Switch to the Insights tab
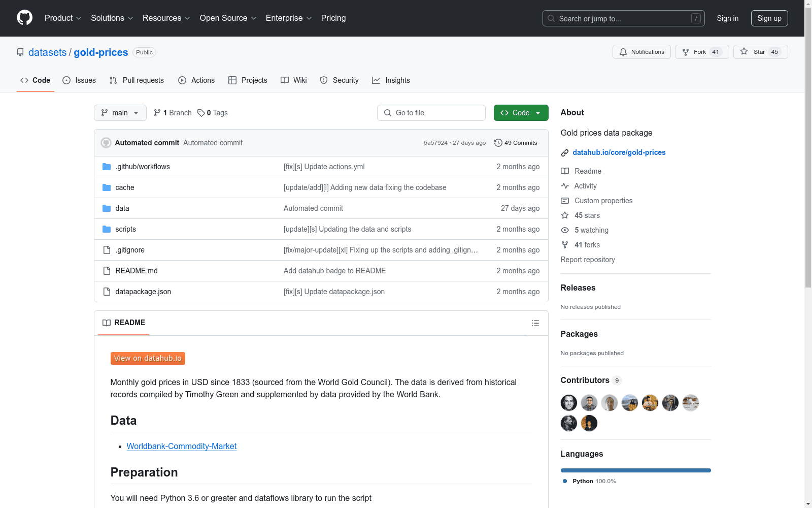Viewport: 812px width, 508px height. point(391,80)
